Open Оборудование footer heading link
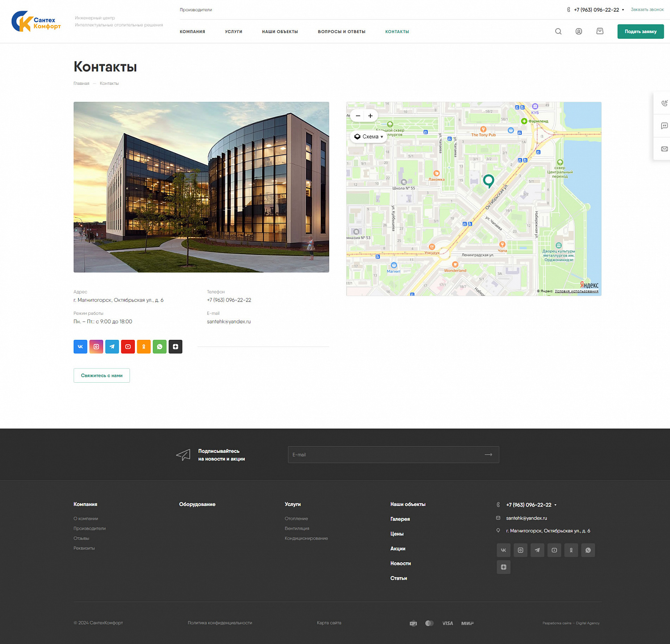Screen dimensions: 670x644 [x=197, y=504]
